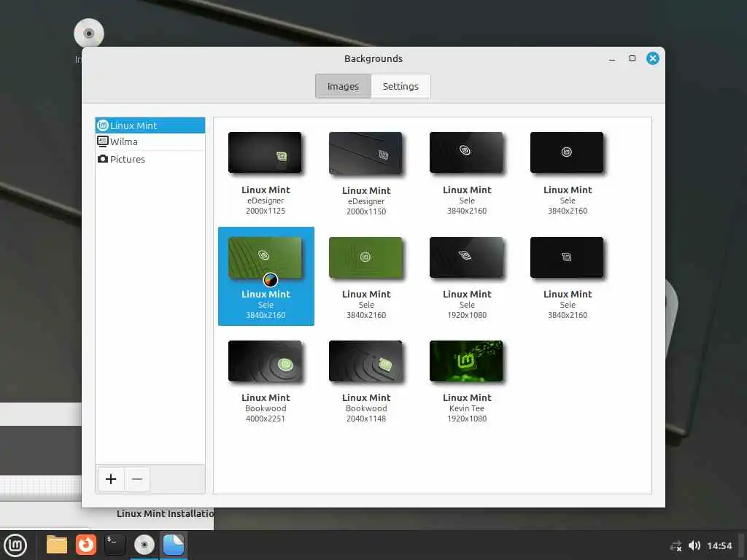Click the Kevin Tee author label

[466, 408]
